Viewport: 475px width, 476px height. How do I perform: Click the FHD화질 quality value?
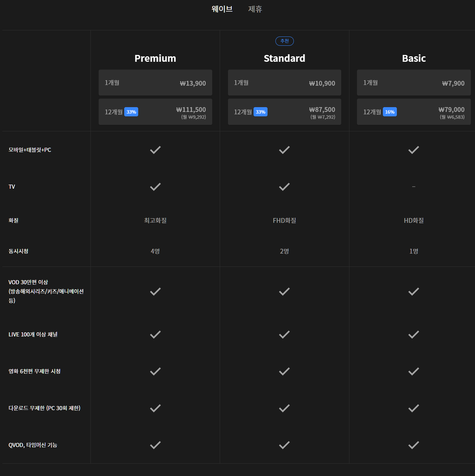point(285,220)
